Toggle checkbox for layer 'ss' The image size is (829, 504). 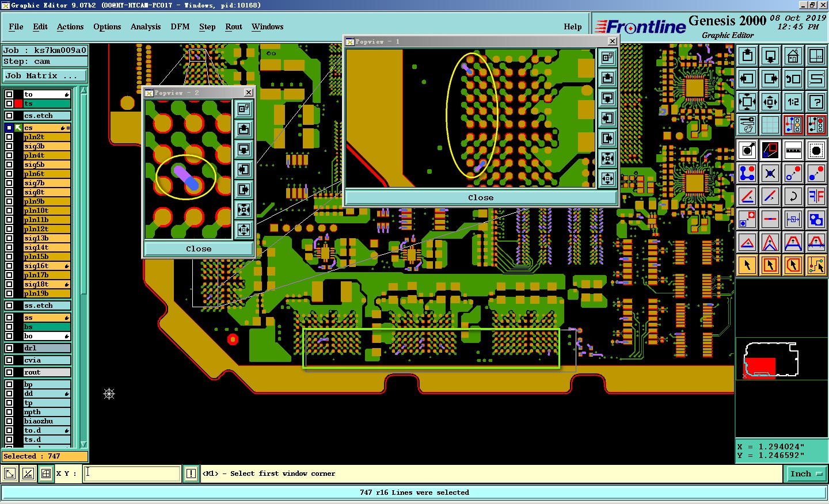(9, 318)
